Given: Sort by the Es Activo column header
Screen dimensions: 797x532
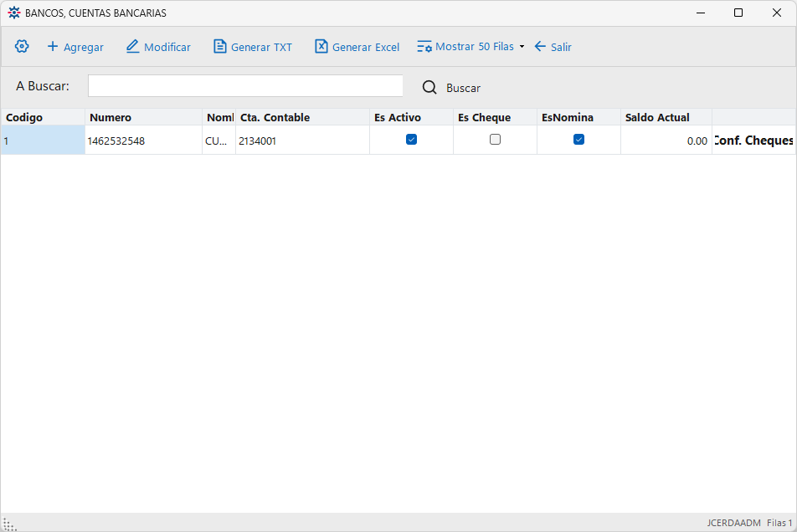Looking at the screenshot, I should (x=411, y=117).
